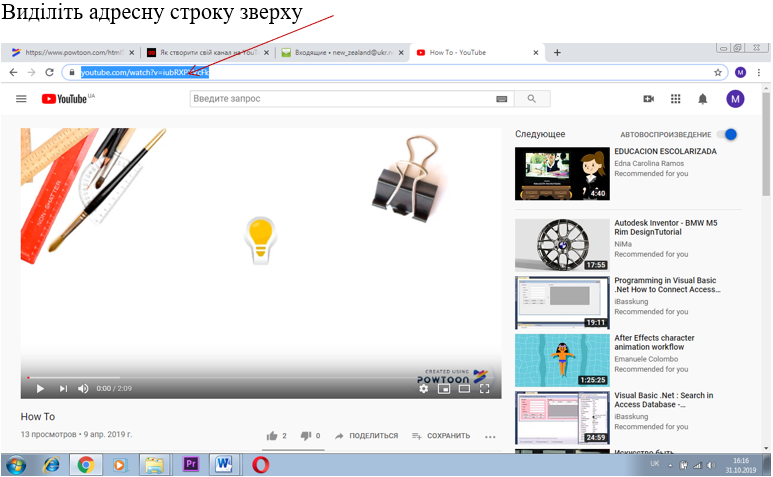Click the ПОДЕЛИТЬСЯ share button
Viewport: 773px width, 477px height.
click(x=366, y=436)
